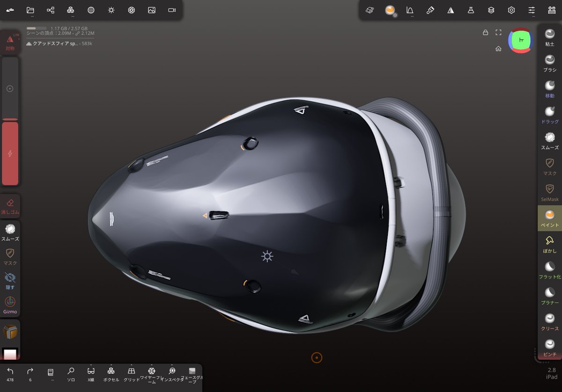Open the history book menu

pos(51,374)
